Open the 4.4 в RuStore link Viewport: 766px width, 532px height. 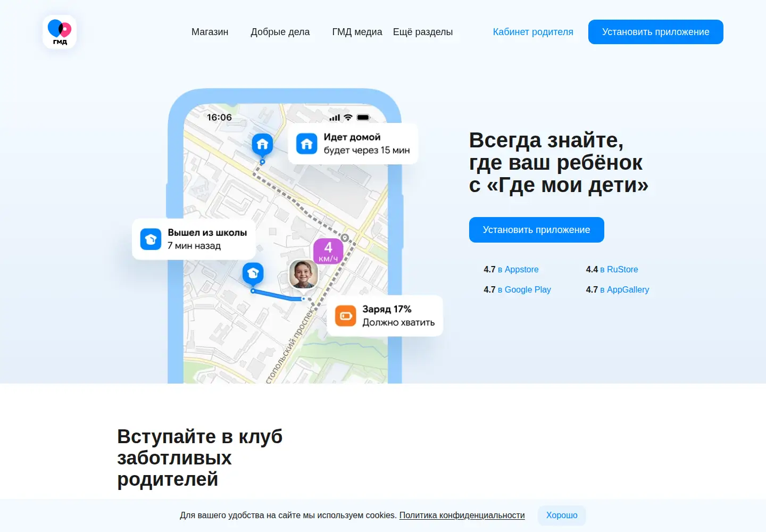pyautogui.click(x=612, y=270)
